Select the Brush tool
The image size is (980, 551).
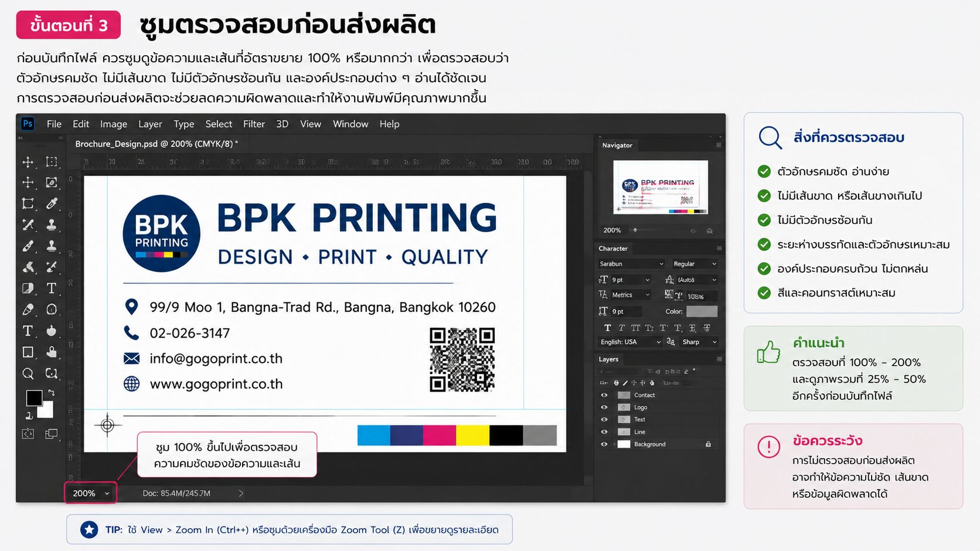coord(28,246)
